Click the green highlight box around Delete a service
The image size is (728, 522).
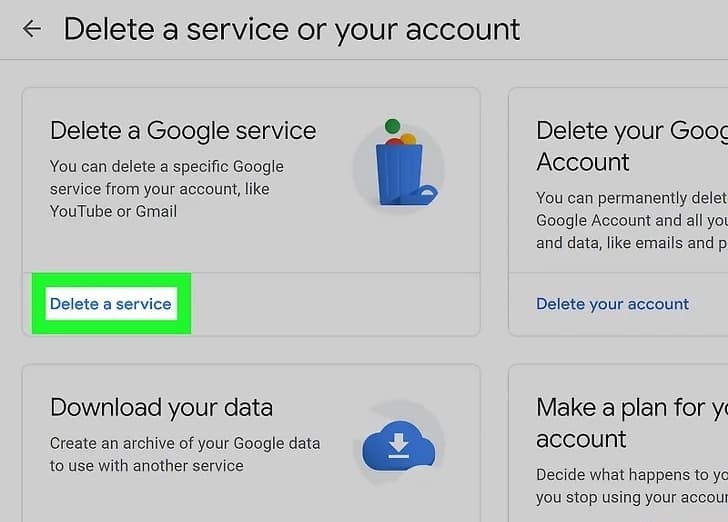[111, 303]
